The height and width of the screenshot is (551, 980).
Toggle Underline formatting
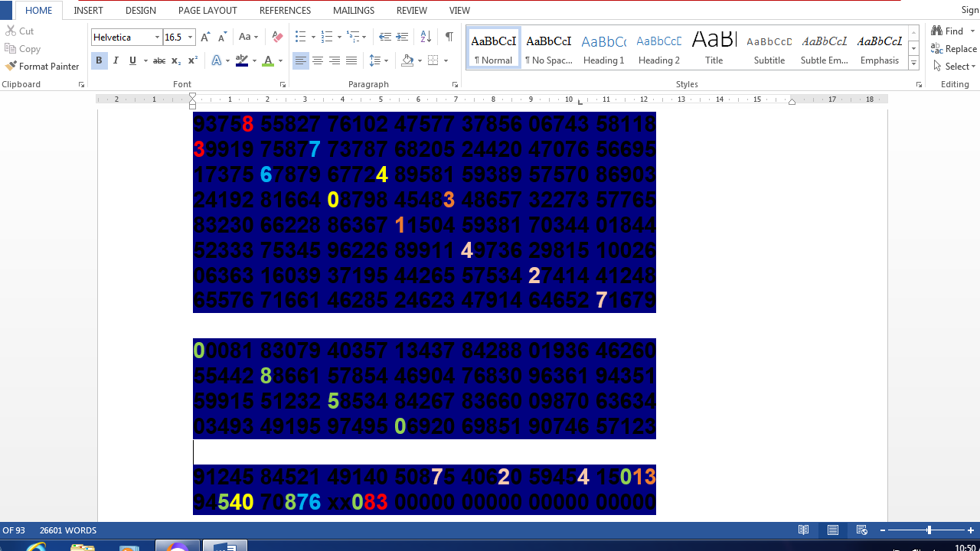coord(132,60)
